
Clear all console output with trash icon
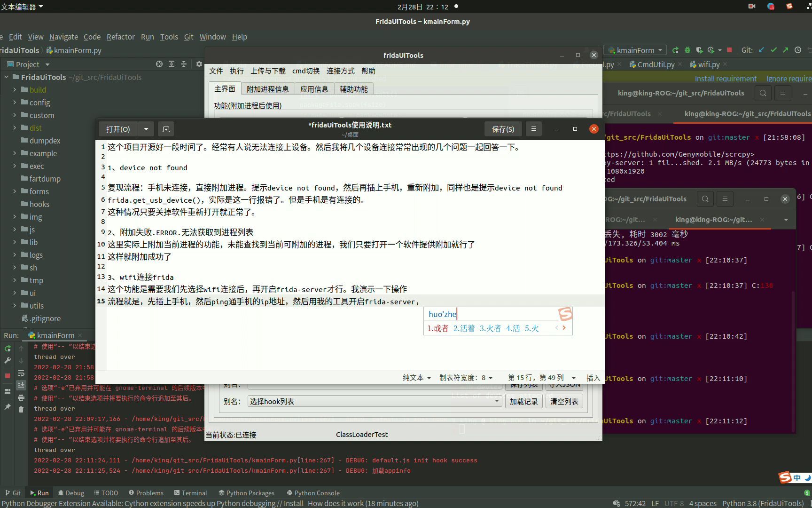(22, 409)
